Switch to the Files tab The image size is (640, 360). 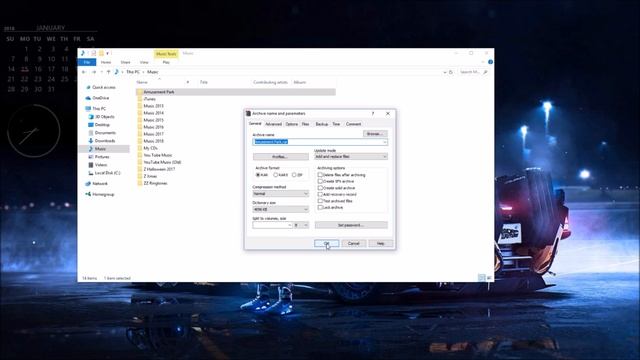[x=305, y=124]
